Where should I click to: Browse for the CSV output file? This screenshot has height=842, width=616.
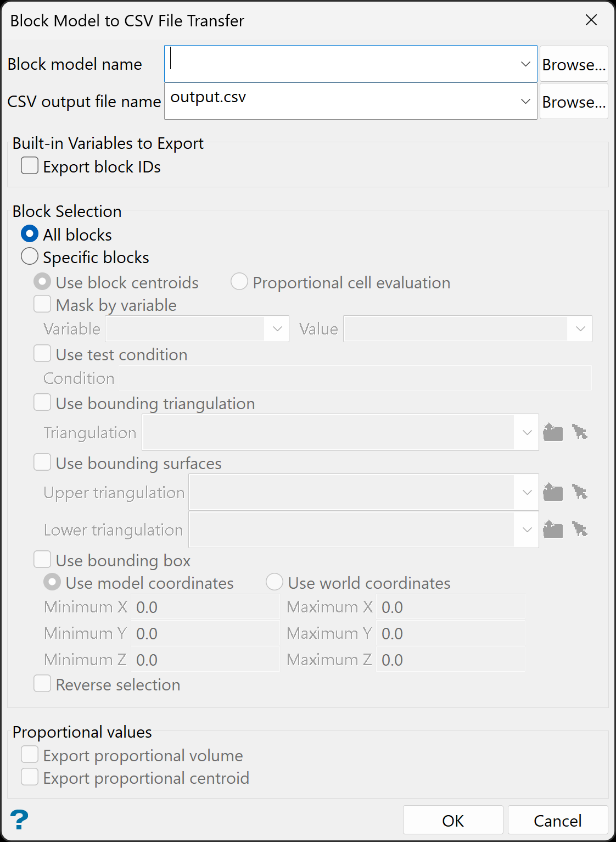(574, 102)
